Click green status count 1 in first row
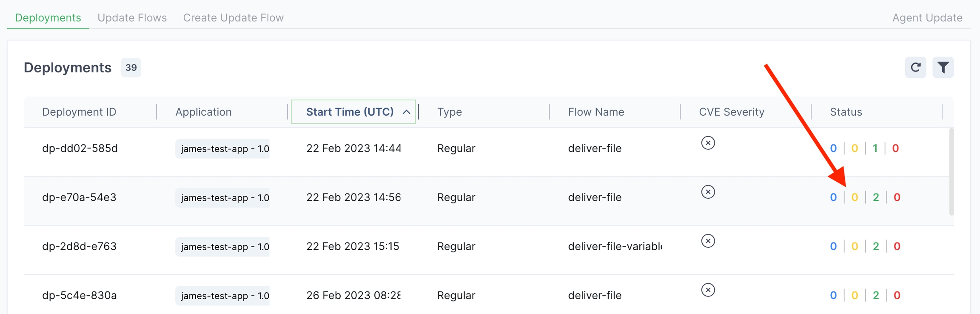Screen dimensions: 980x314 pyautogui.click(x=875, y=148)
